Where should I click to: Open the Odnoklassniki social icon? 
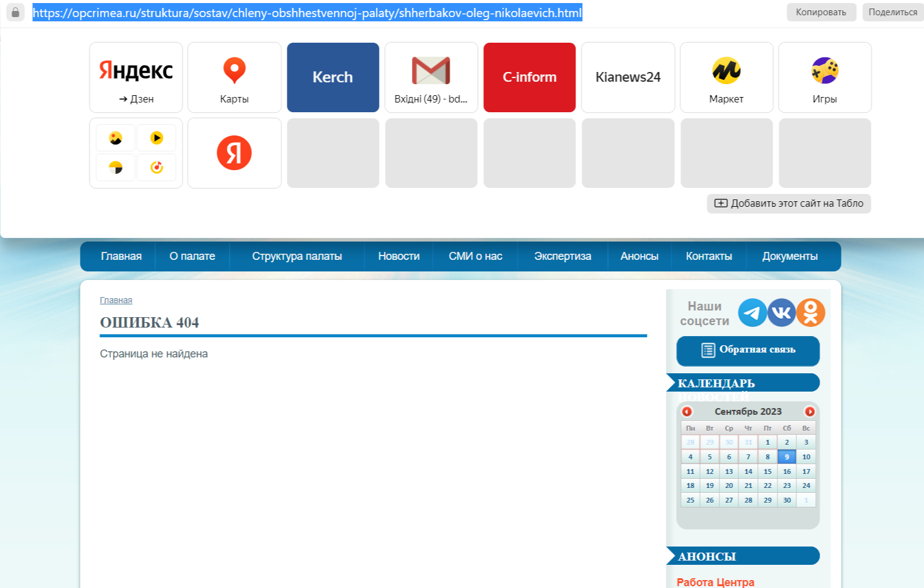coord(810,313)
